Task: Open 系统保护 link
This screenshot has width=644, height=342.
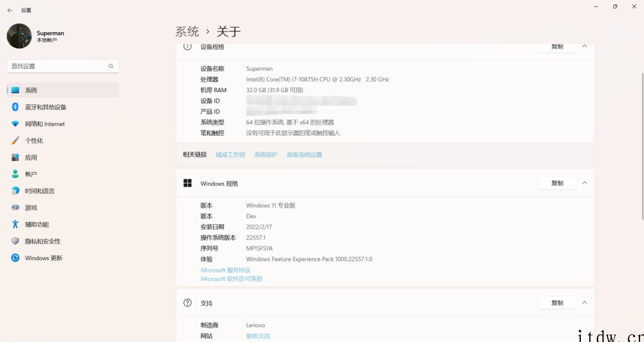Action: (x=266, y=155)
